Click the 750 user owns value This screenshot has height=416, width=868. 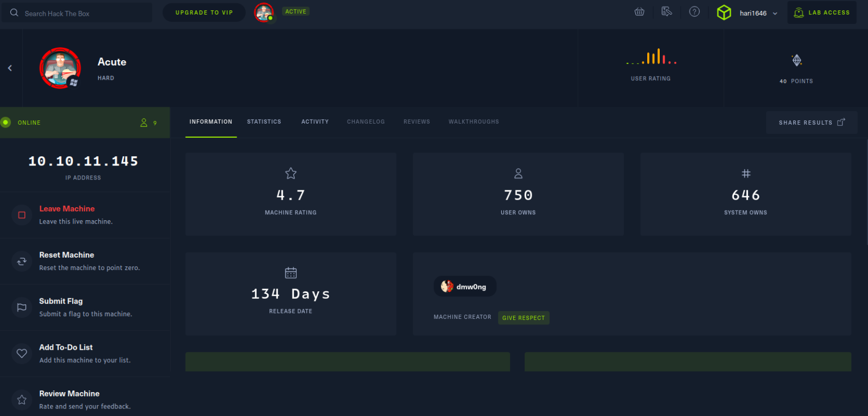click(x=518, y=195)
